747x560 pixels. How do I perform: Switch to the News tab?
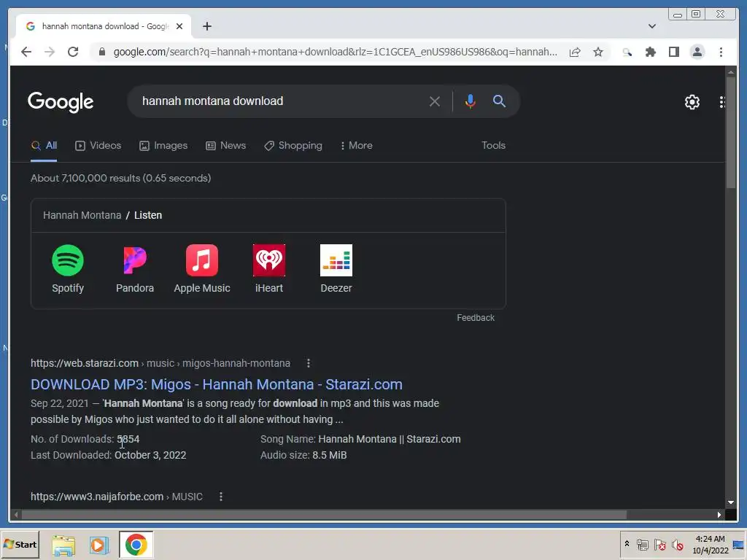pyautogui.click(x=226, y=146)
